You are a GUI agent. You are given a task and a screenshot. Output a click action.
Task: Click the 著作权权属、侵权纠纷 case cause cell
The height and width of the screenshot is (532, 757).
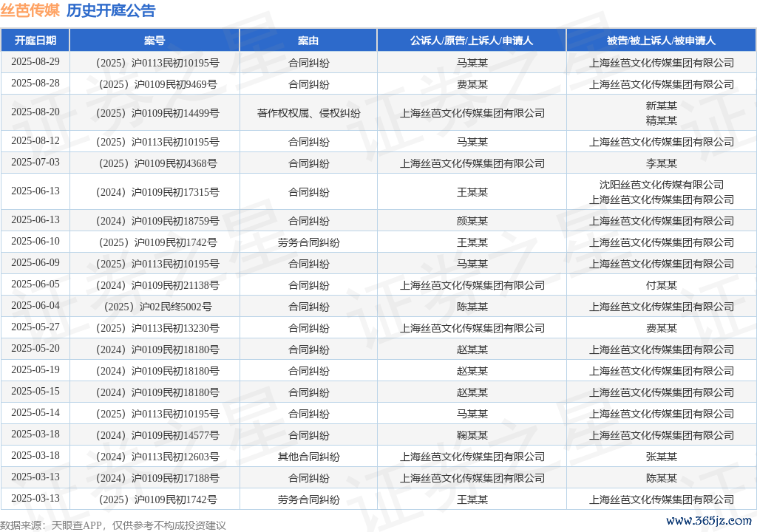pos(308,113)
